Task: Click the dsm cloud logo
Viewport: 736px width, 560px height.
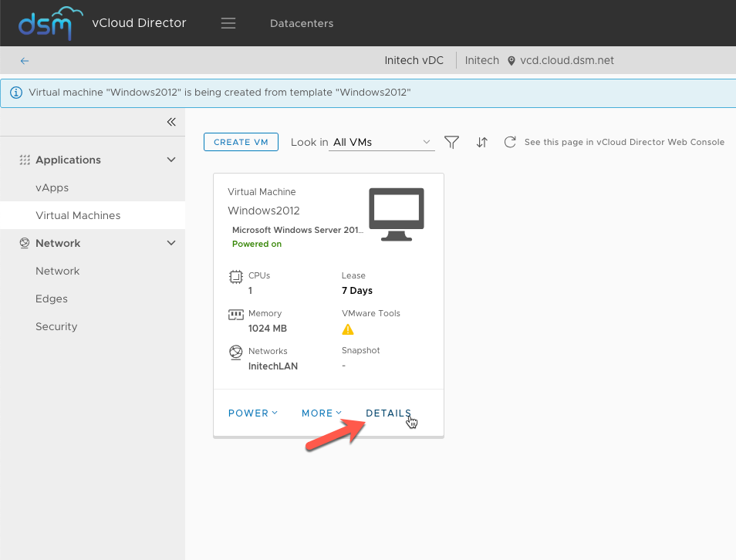Action: (50, 23)
